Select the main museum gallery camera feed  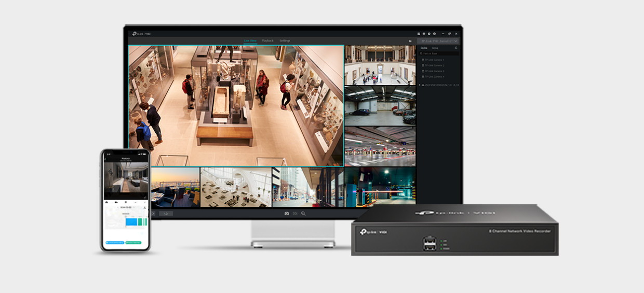point(236,105)
